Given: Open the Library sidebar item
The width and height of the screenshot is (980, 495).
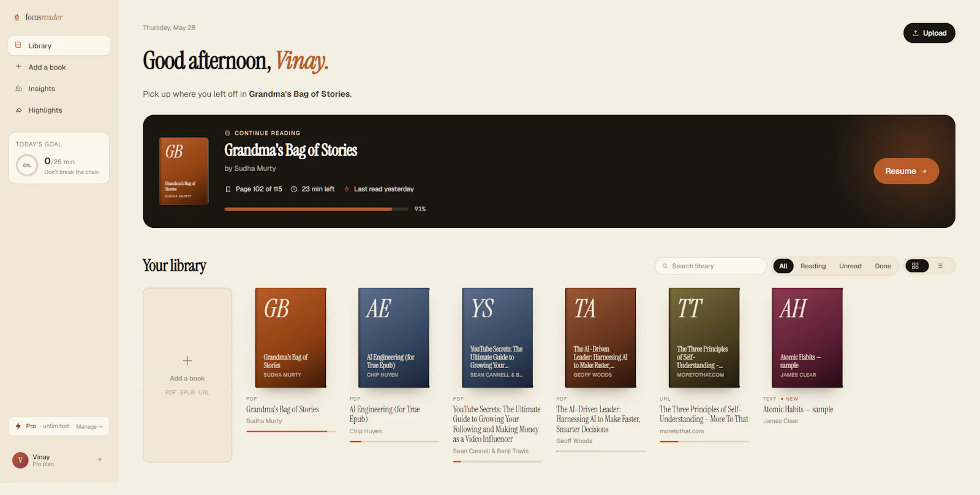Looking at the screenshot, I should [59, 45].
